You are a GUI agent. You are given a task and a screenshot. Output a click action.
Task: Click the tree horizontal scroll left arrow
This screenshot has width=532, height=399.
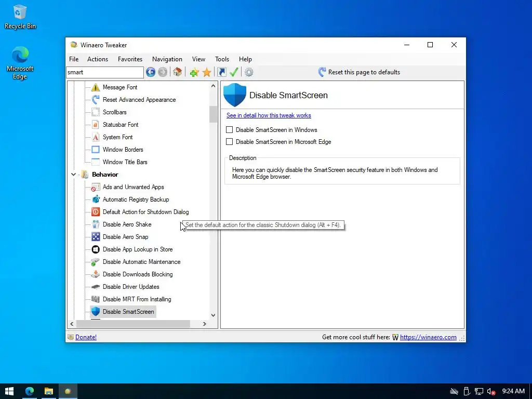(72, 324)
